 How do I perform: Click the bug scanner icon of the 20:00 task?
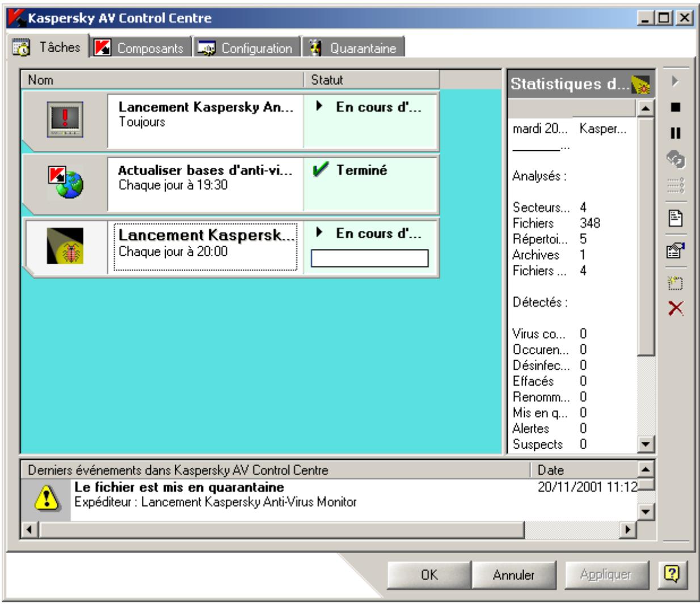65,246
